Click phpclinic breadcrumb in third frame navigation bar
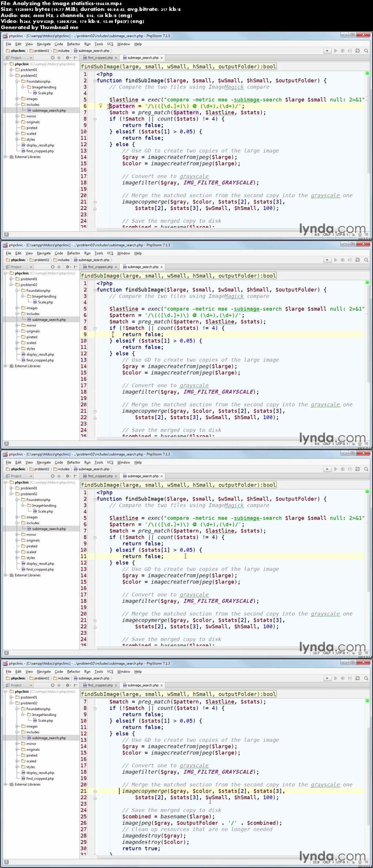Screen dimensions: 373x868 tap(16, 469)
